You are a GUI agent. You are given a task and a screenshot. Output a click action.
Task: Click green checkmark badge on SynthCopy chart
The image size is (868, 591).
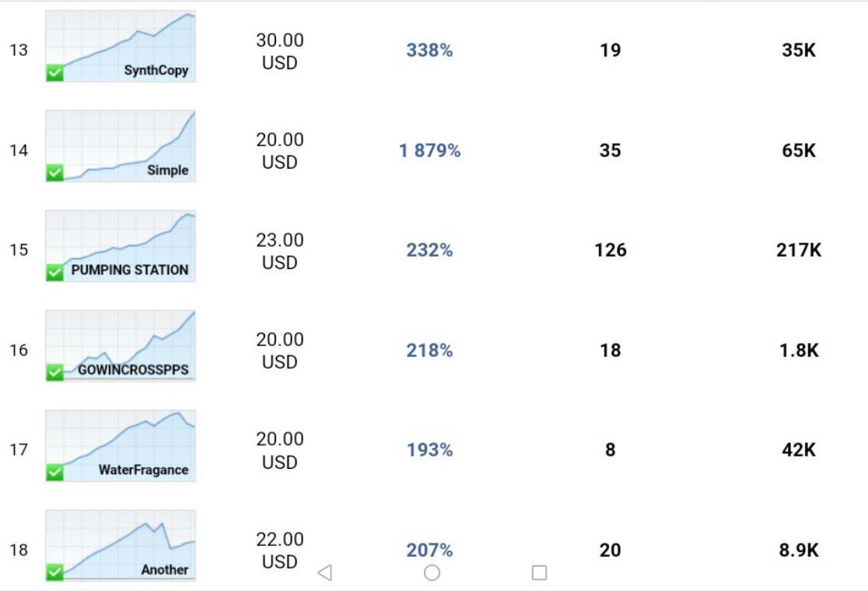[x=54, y=73]
